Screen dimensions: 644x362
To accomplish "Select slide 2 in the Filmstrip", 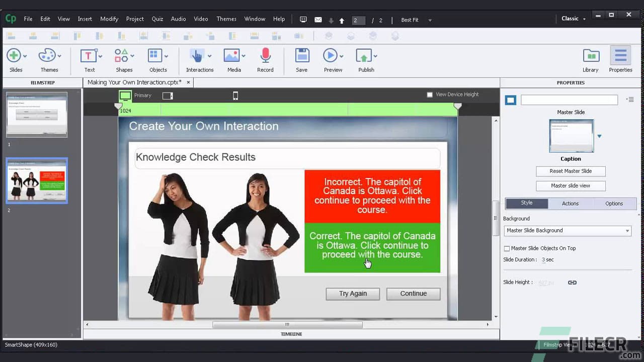I will pyautogui.click(x=36, y=181).
